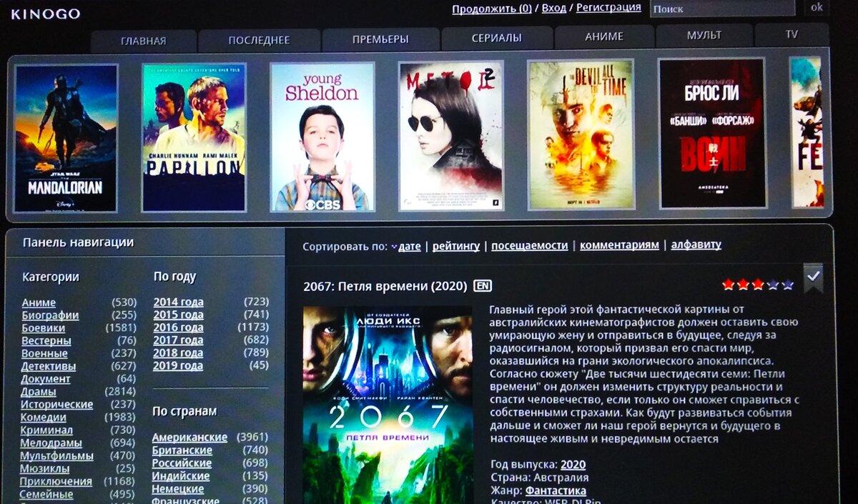Click into the Поиск search field
The width and height of the screenshot is (858, 504).
(x=722, y=9)
